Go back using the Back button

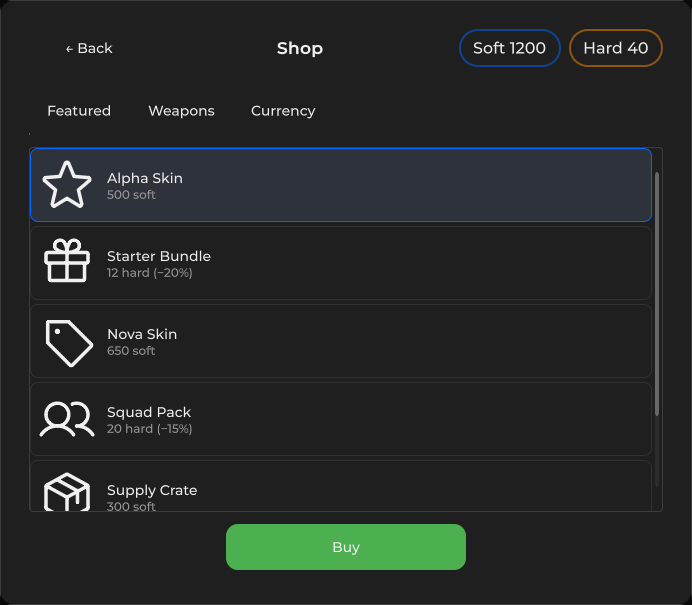(x=89, y=48)
